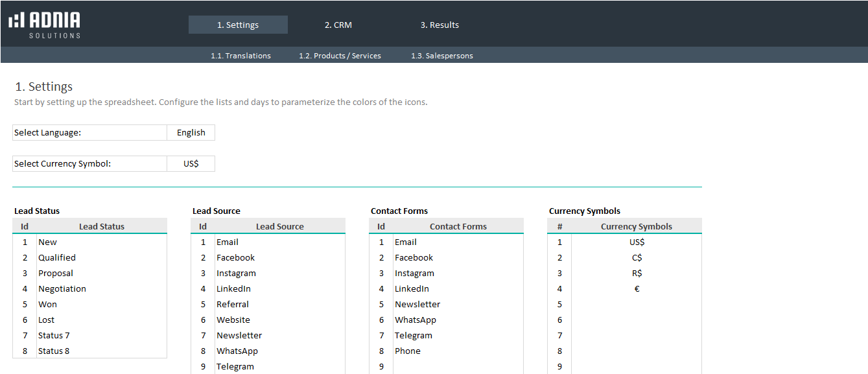Image resolution: width=868 pixels, height=374 pixels.
Task: Navigate to 1.2. Products / Services
Action: point(340,56)
